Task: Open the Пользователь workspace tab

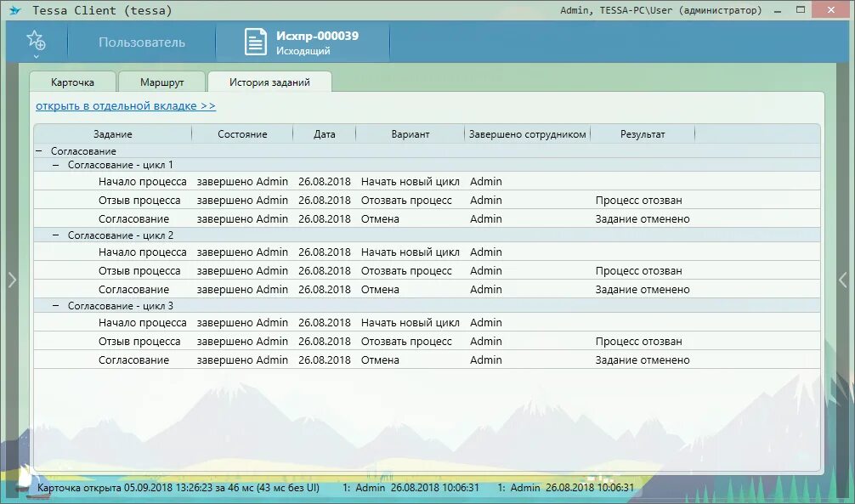Action: tap(142, 42)
